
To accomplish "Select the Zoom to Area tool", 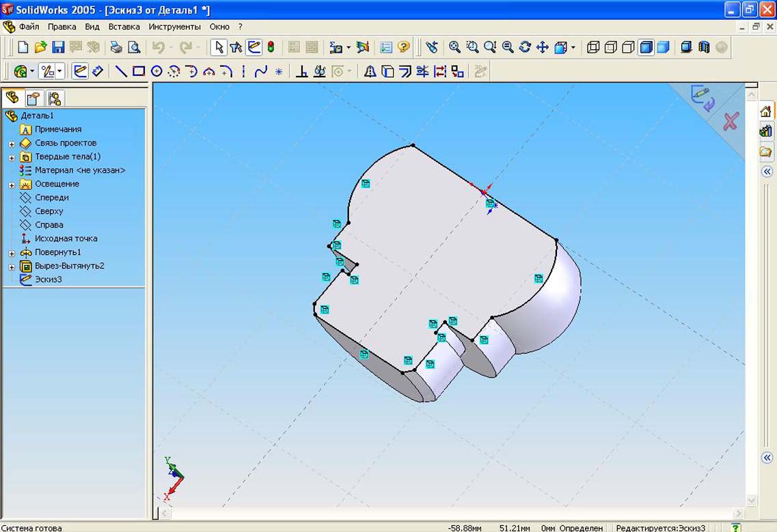I will point(472,47).
